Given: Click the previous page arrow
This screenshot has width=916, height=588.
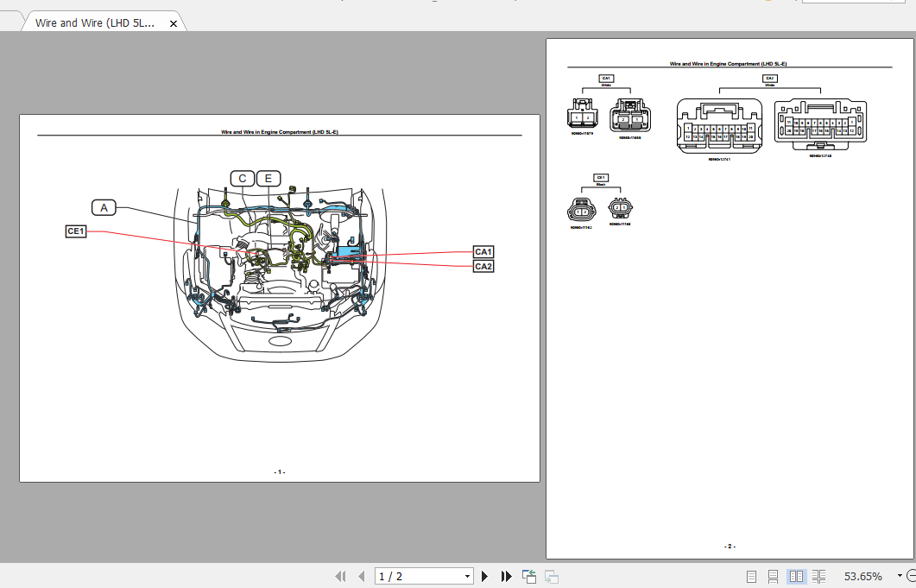Looking at the screenshot, I should [361, 576].
